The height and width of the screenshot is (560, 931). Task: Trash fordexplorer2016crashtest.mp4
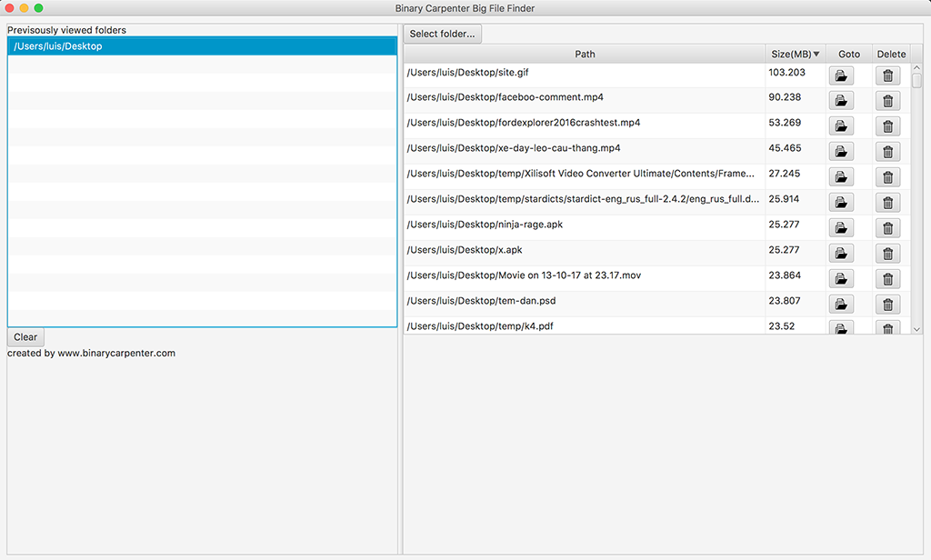(887, 126)
